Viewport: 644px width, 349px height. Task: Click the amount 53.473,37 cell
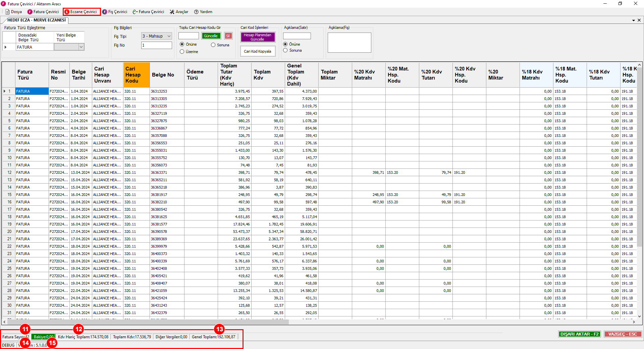[x=234, y=232]
